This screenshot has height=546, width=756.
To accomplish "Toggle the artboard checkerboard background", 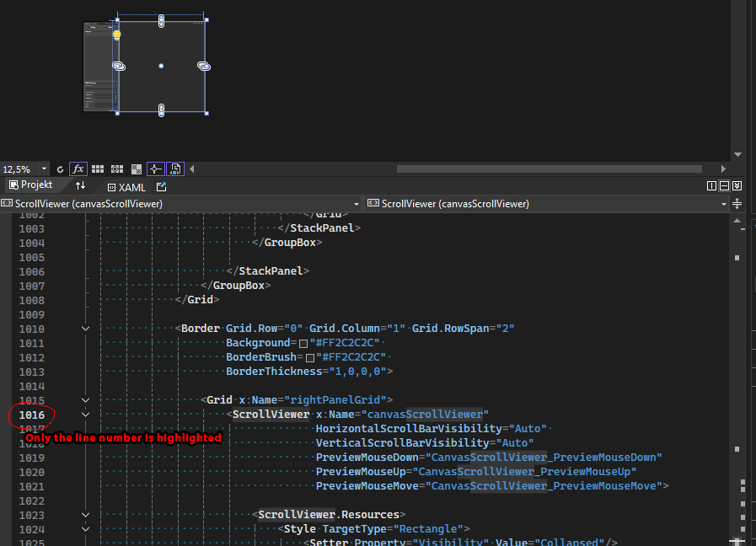I will [x=137, y=169].
